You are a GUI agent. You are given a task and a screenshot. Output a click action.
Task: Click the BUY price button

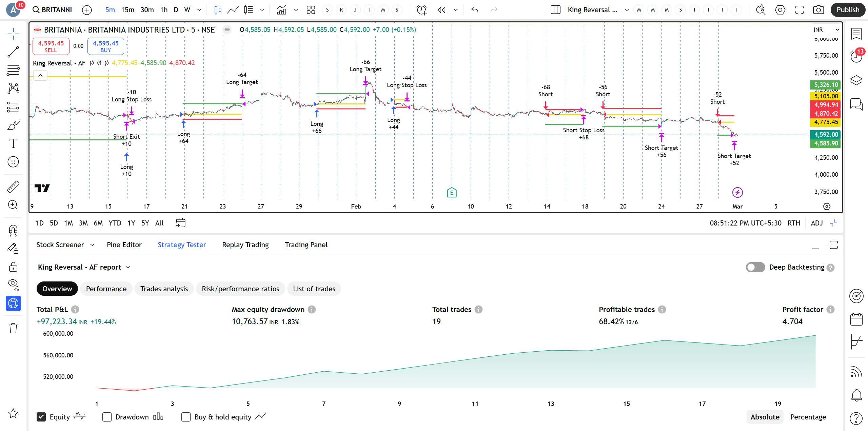pos(106,46)
